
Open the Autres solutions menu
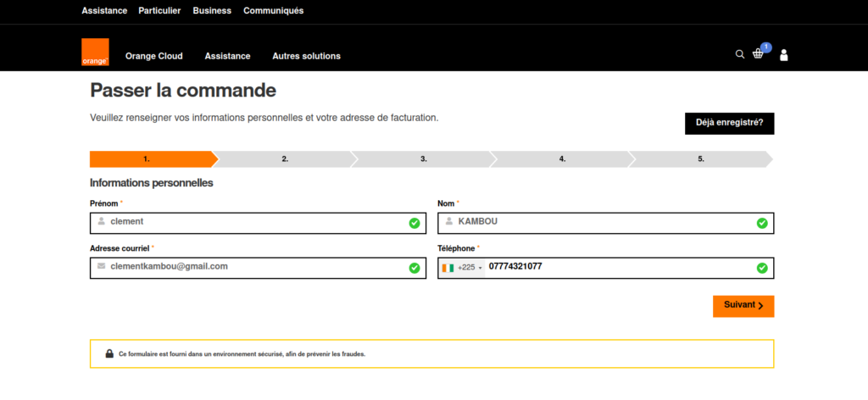[306, 56]
